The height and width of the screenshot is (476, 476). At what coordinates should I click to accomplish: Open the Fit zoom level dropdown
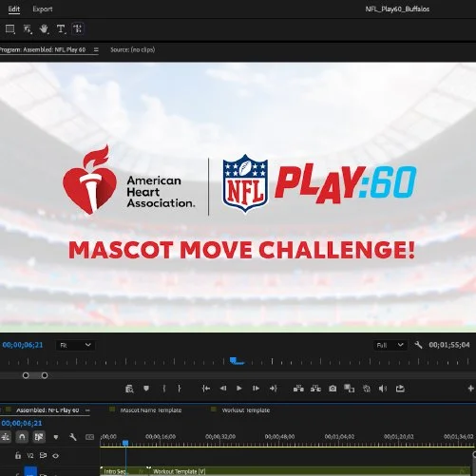click(x=75, y=345)
